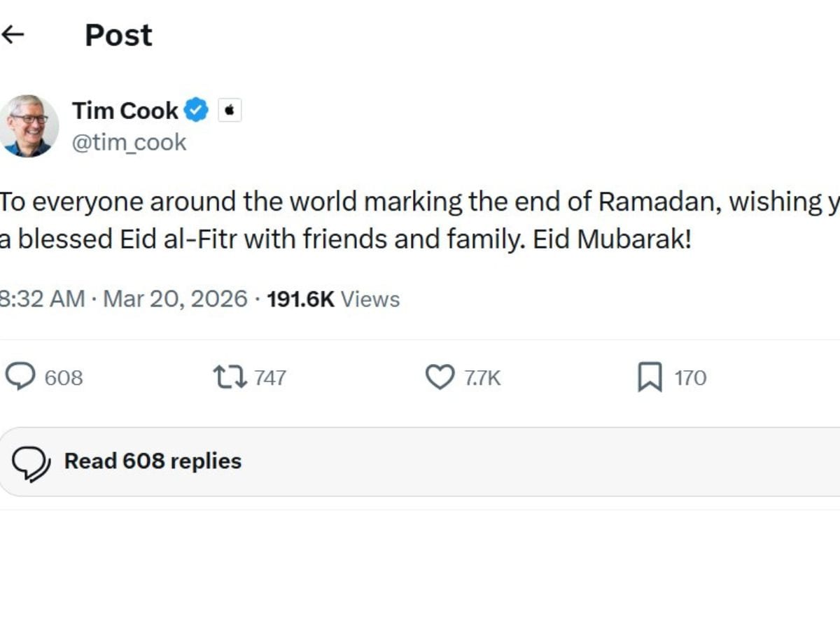Open Tim Cook's profile picture
Image resolution: width=840 pixels, height=630 pixels.
click(28, 126)
